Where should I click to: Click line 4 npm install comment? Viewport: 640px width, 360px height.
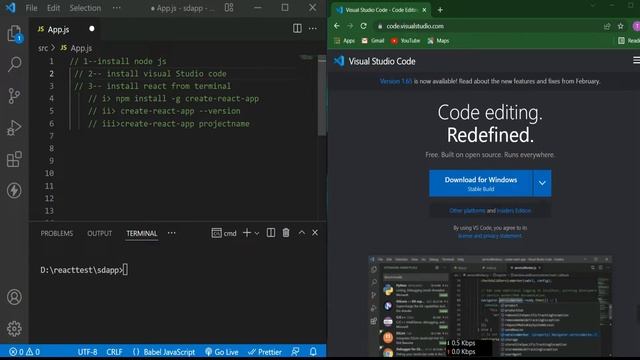[x=173, y=99]
